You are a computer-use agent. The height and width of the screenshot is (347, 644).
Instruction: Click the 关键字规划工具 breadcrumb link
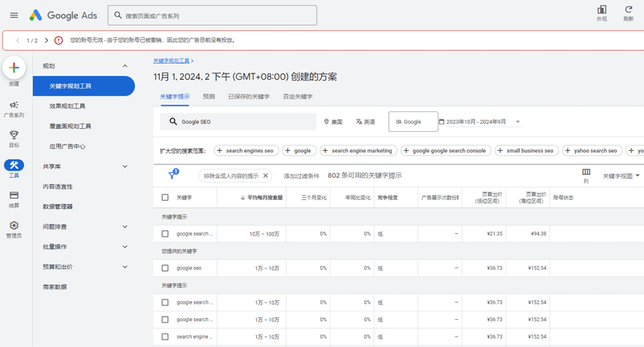(171, 61)
